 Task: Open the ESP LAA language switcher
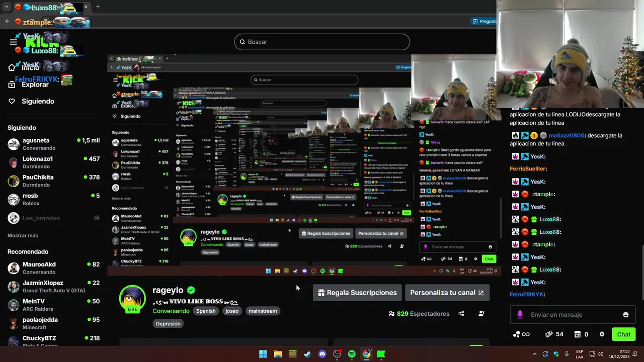click(x=580, y=354)
